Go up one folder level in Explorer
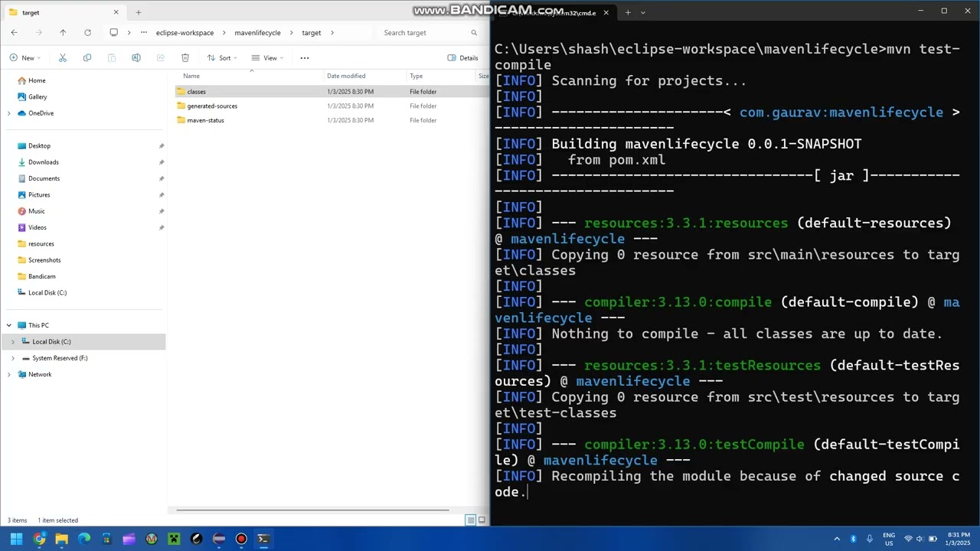This screenshot has height=551, width=980. coord(63,33)
